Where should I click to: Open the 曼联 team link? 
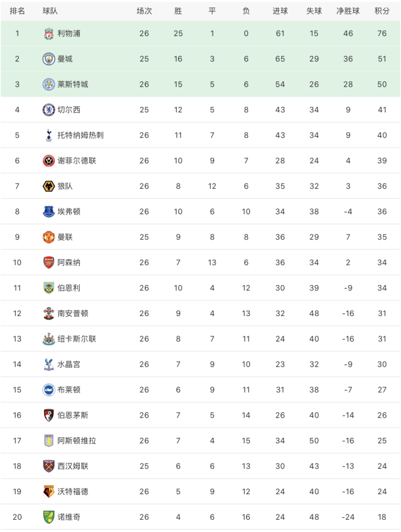[65, 237]
